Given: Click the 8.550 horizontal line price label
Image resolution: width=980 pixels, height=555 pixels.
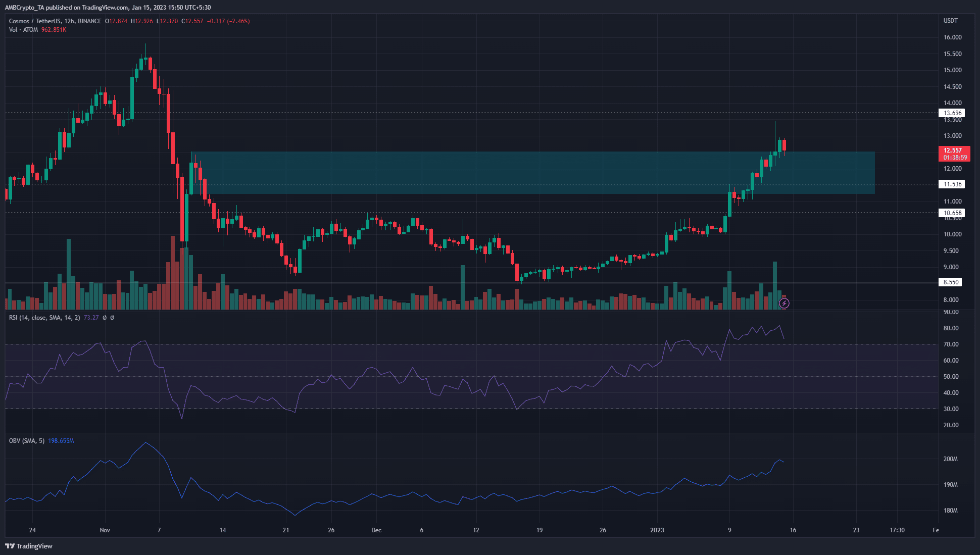Looking at the screenshot, I should tap(951, 282).
